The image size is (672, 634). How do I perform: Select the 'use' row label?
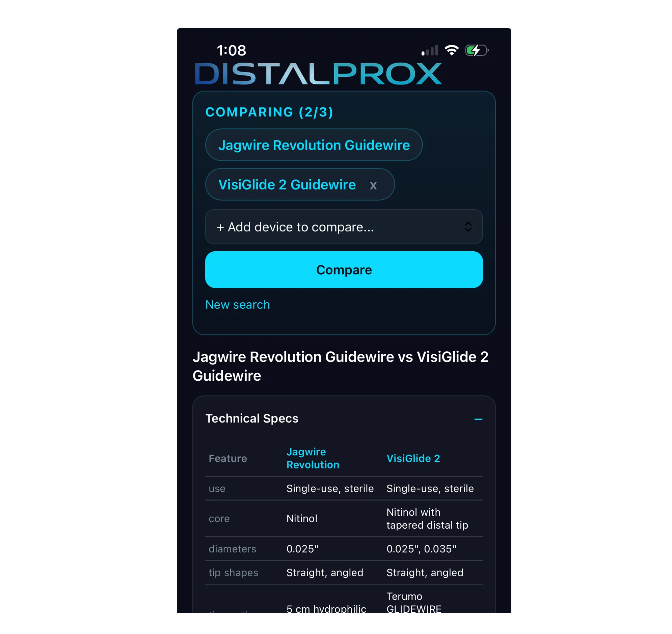point(217,488)
